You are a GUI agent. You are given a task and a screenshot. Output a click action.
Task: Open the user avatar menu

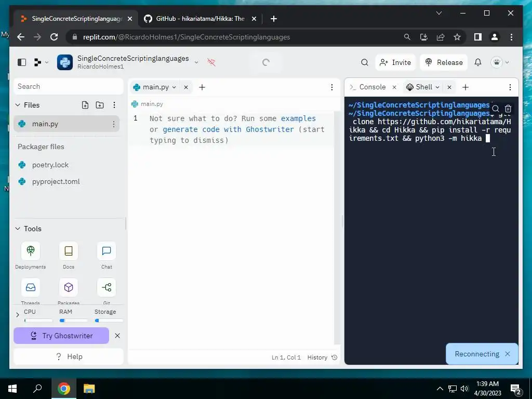pyautogui.click(x=500, y=62)
